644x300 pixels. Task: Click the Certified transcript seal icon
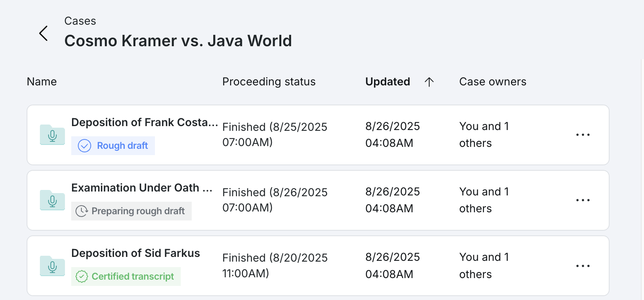81,277
